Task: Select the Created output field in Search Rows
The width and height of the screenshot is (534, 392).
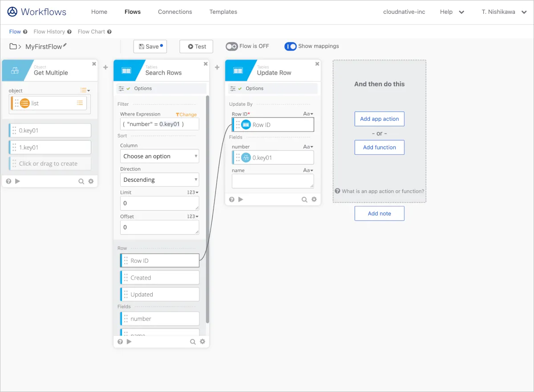Action: pyautogui.click(x=160, y=278)
